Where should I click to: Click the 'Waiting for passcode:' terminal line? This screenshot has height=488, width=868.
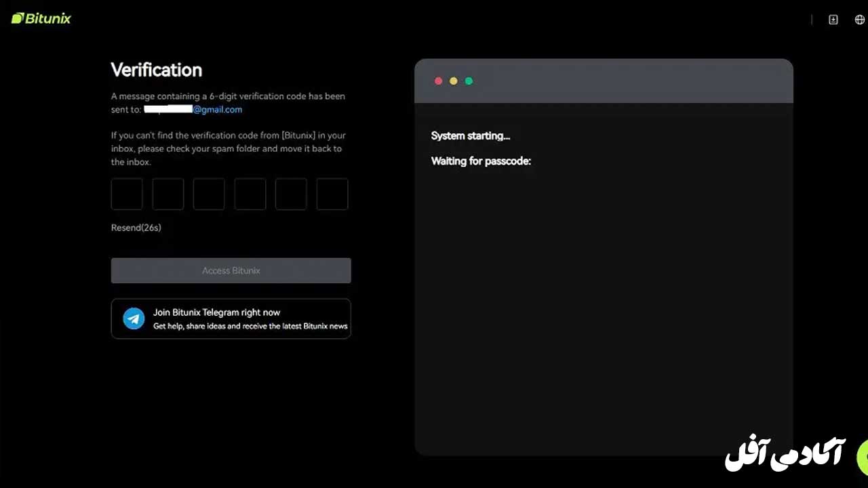click(x=481, y=161)
